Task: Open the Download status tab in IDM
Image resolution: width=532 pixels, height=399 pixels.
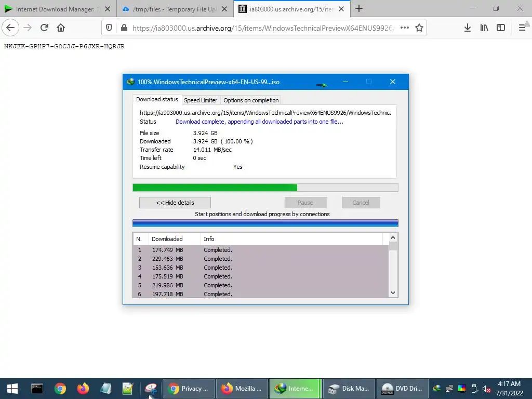Action: tap(157, 99)
